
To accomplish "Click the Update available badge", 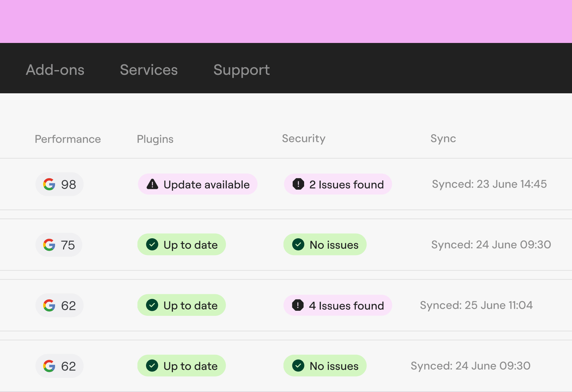I will tap(198, 184).
